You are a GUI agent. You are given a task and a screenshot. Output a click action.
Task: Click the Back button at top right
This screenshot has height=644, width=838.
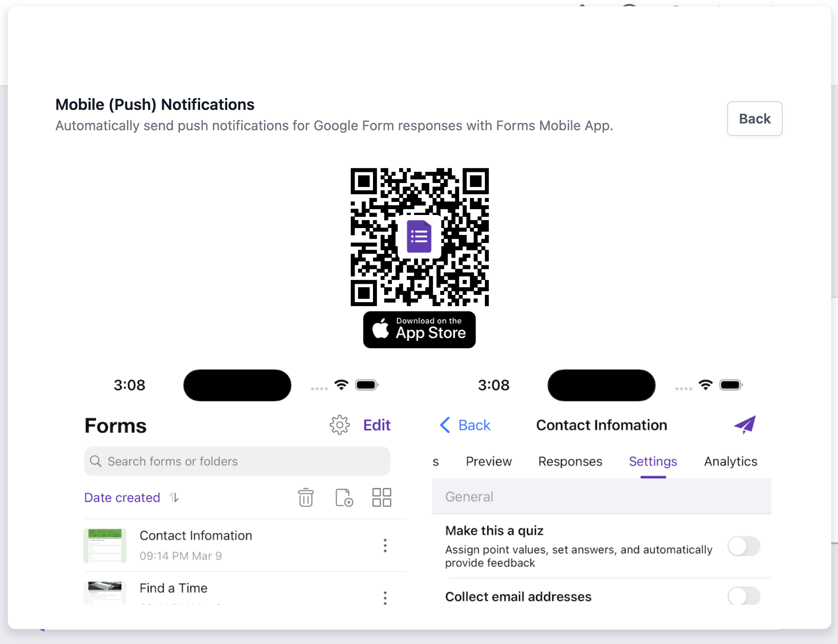[754, 118]
